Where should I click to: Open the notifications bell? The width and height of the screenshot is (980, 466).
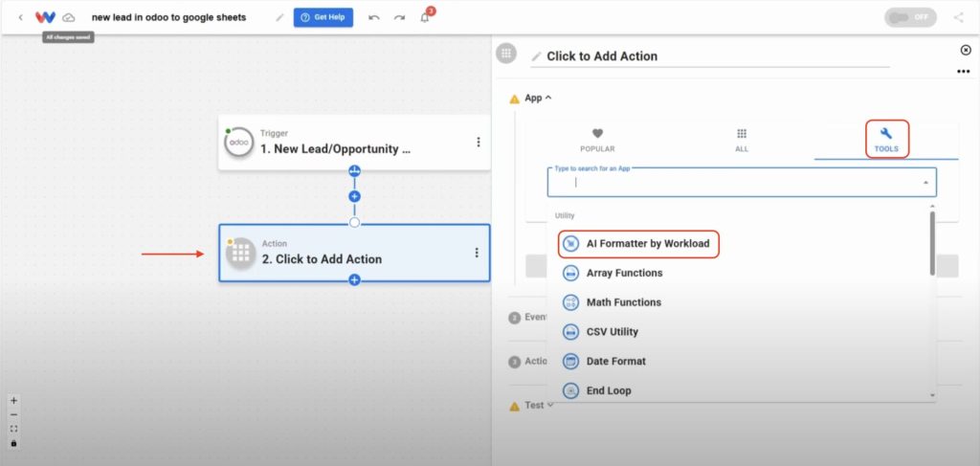425,17
